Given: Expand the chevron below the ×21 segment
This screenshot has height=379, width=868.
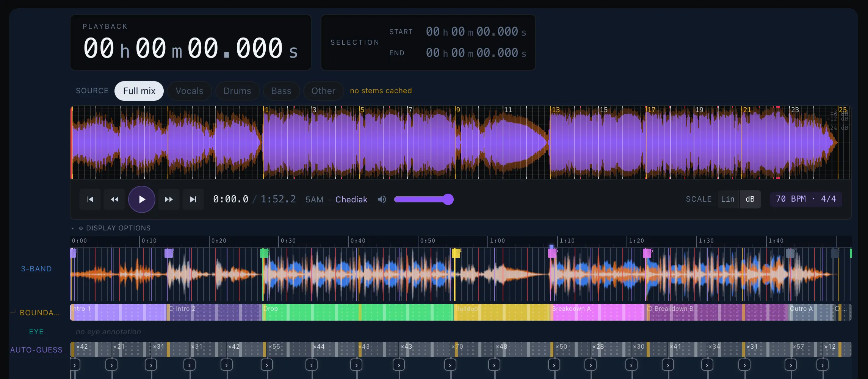Looking at the screenshot, I should tap(111, 365).
